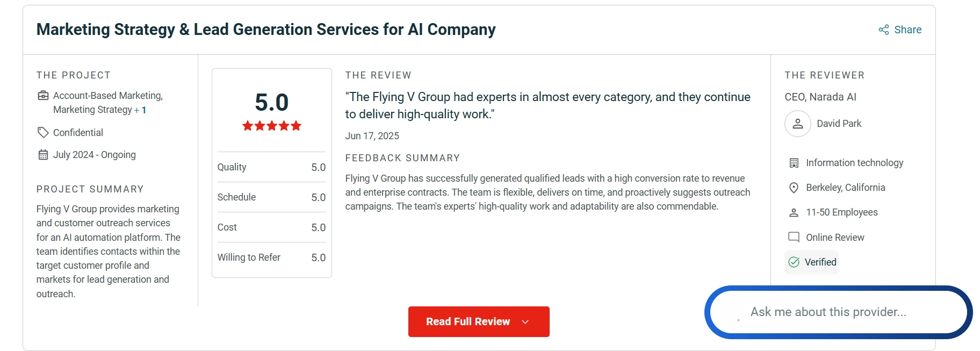The height and width of the screenshot is (351, 980).
Task: Click David Park's avatar icon
Action: (798, 124)
